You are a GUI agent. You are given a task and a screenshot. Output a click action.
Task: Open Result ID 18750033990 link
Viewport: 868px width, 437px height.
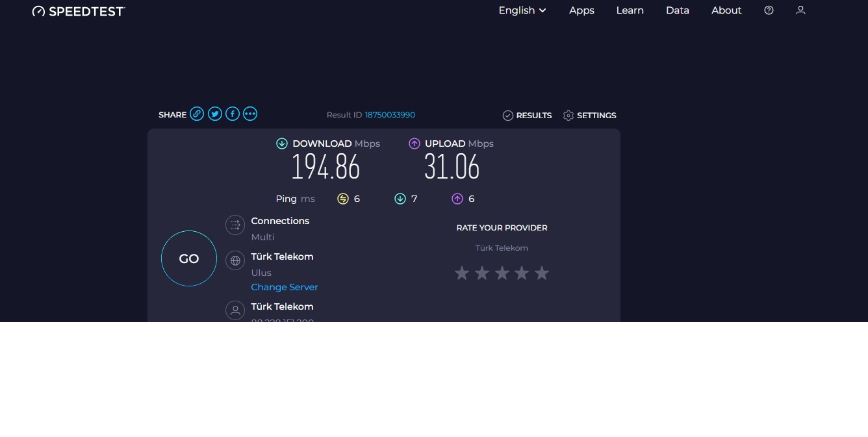(390, 115)
